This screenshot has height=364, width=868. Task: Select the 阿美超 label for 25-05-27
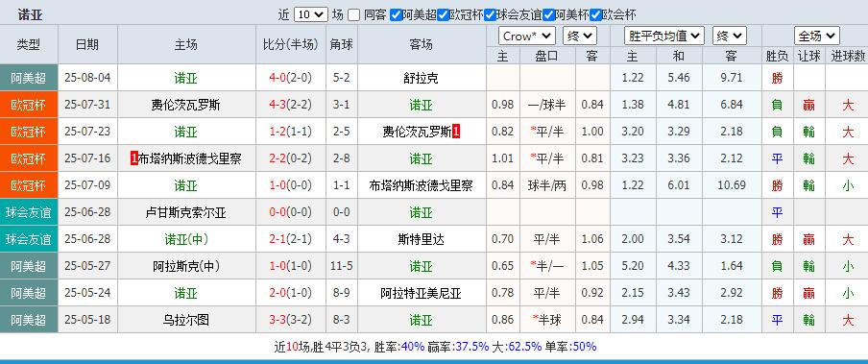[28, 266]
